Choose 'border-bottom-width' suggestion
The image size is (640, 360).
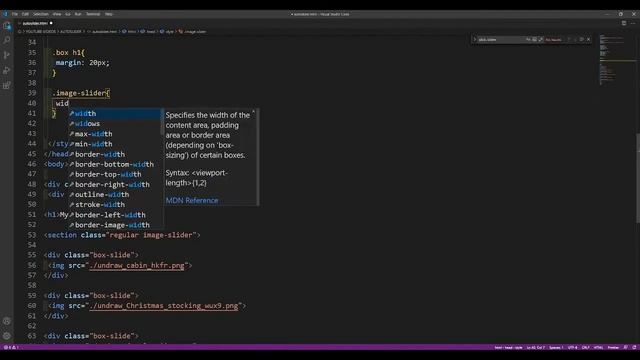point(116,164)
